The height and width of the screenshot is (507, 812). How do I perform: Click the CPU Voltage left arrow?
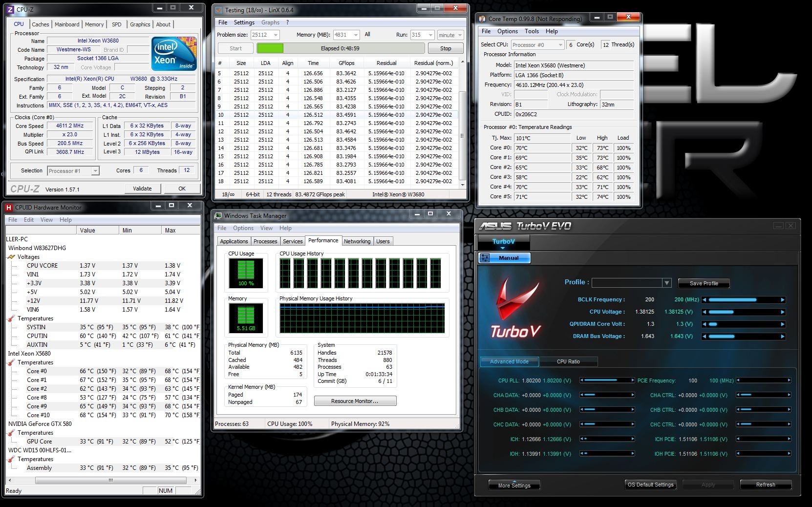pyautogui.click(x=704, y=312)
